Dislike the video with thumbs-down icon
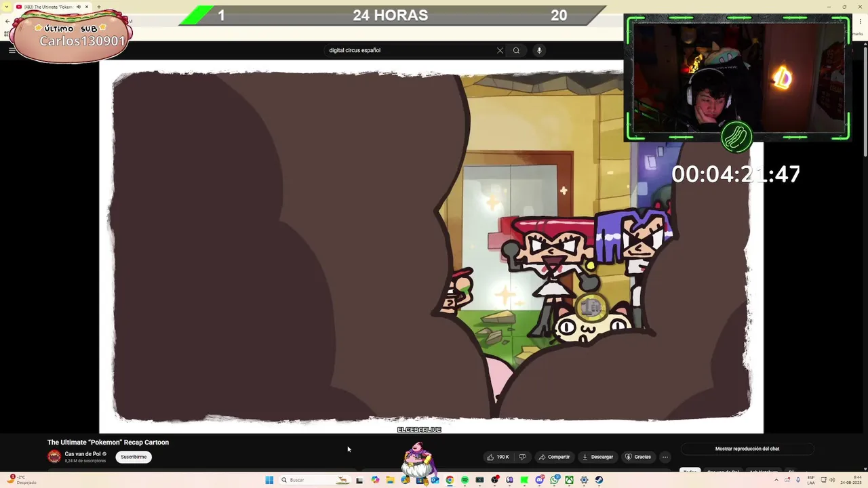 [522, 457]
